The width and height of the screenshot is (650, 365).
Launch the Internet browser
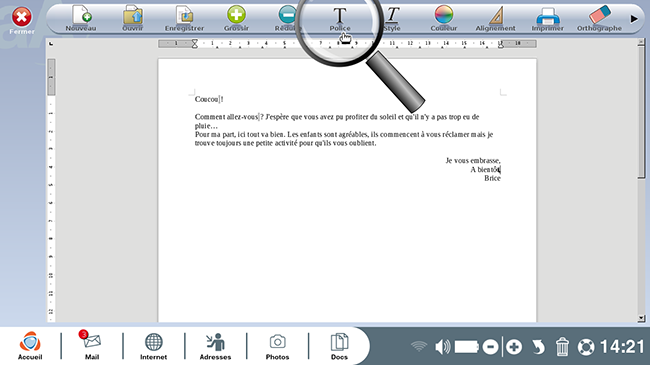[x=153, y=346]
